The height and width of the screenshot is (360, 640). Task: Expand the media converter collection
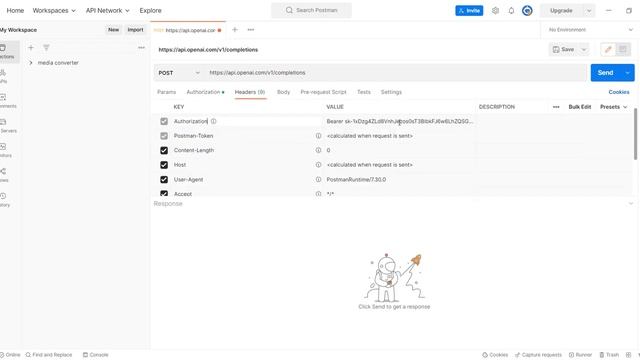point(31,63)
